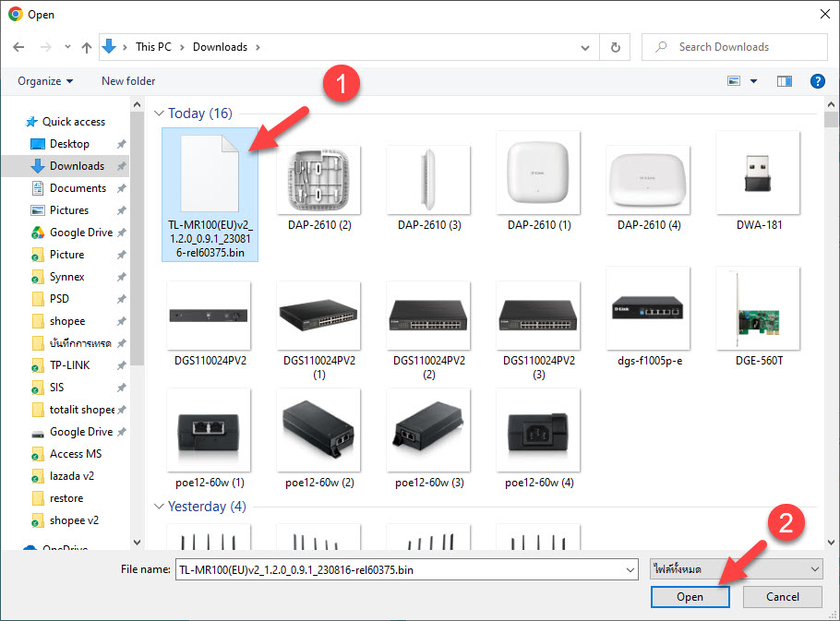Open the lazada v2 folder
This screenshot has height=621, width=840.
(71, 476)
